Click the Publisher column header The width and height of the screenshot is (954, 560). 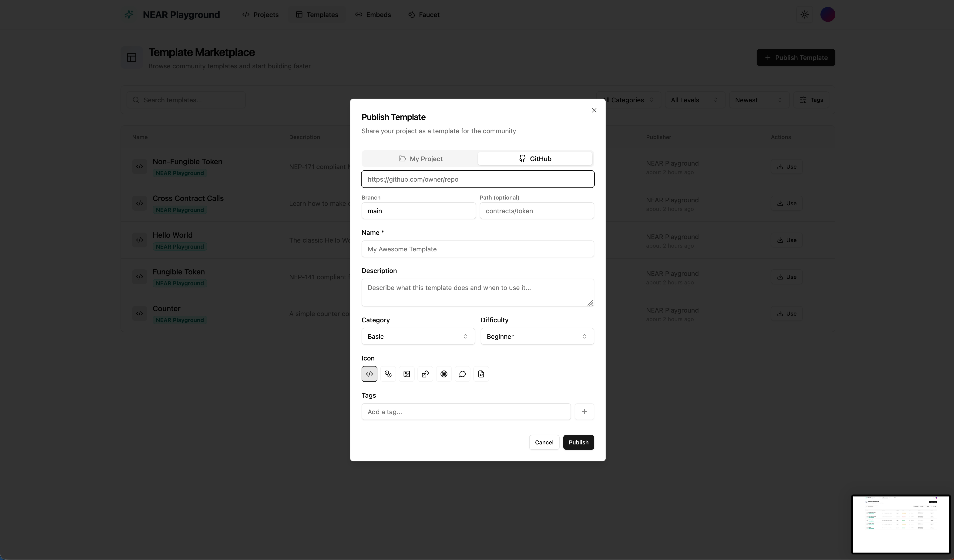(658, 137)
